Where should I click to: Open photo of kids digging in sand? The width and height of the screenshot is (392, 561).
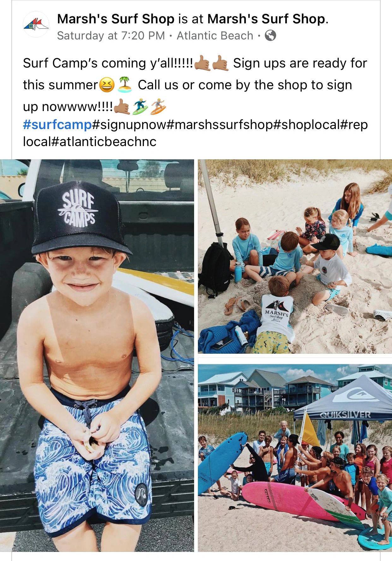click(295, 256)
